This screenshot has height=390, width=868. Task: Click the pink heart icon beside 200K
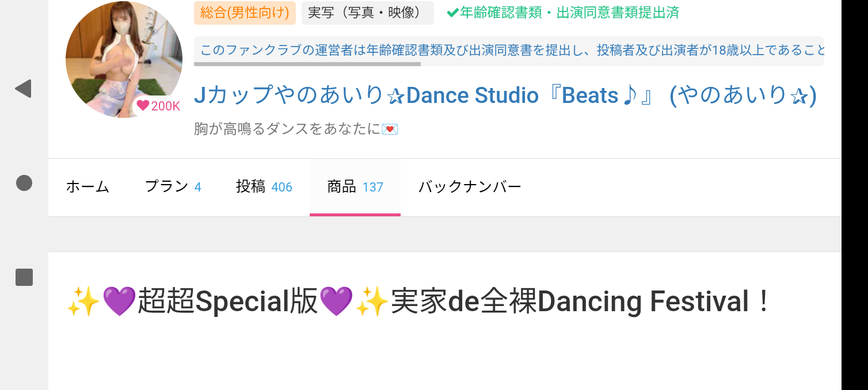tap(143, 106)
